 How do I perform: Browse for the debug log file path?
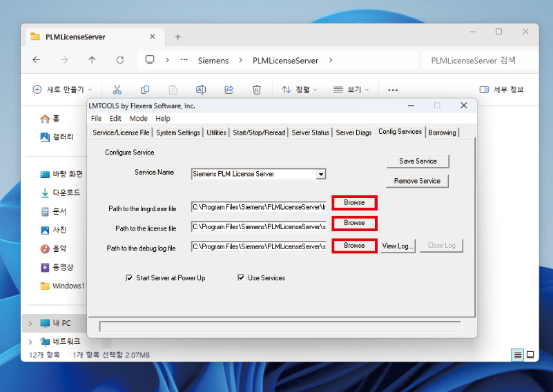tap(354, 246)
